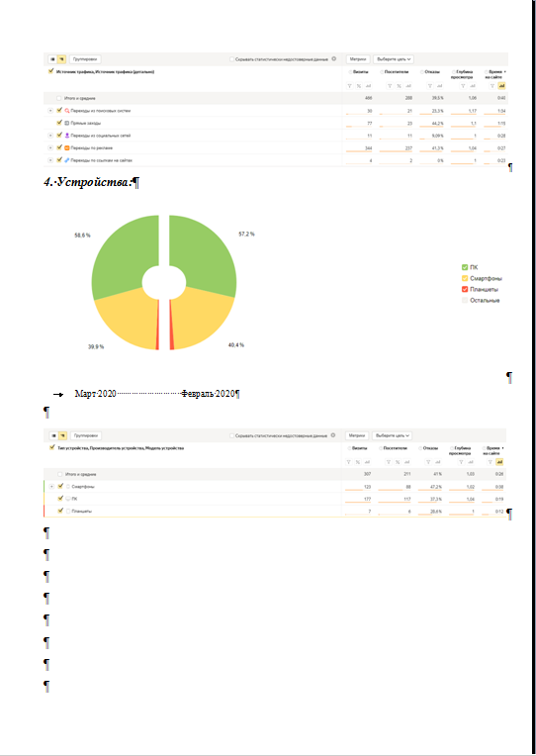536x756 pixels.
Task: Click the purple social networks row icon
Action: click(x=67, y=136)
